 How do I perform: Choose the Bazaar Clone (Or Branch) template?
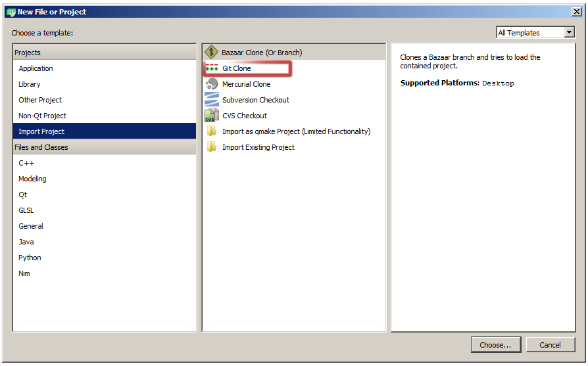click(294, 53)
